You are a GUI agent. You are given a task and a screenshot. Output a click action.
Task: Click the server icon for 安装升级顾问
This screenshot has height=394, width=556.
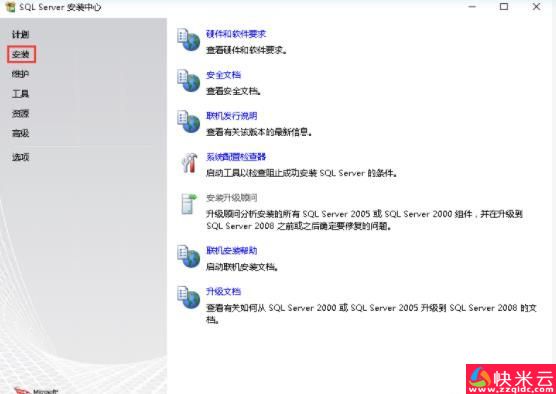point(189,204)
